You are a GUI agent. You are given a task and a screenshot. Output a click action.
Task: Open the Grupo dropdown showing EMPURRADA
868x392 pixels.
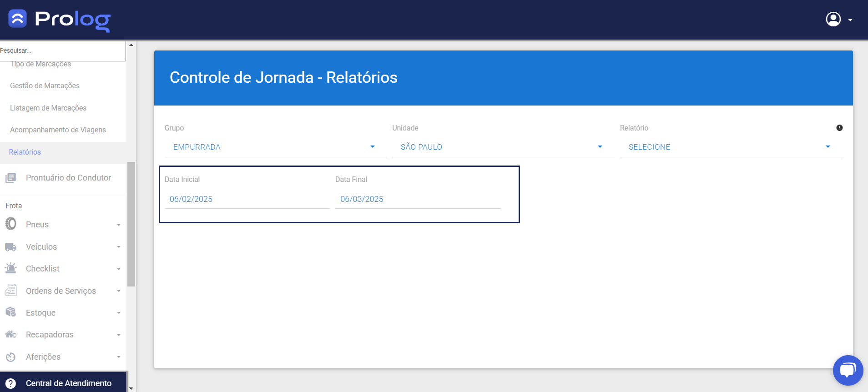pos(276,147)
